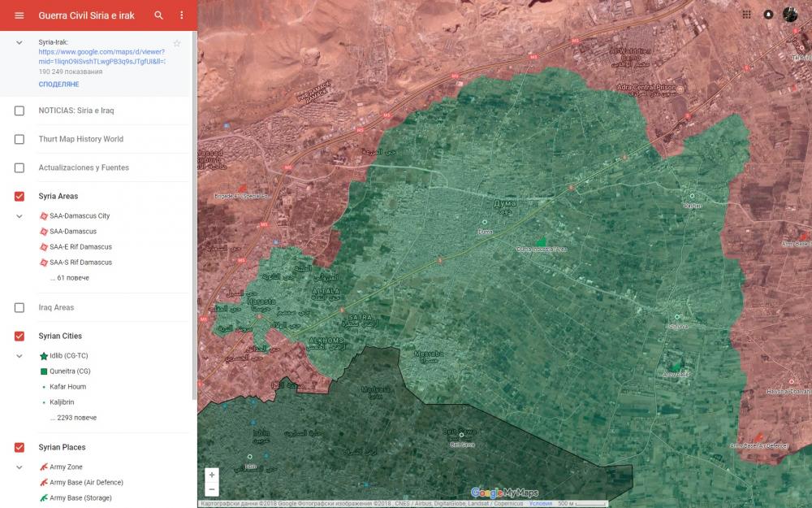Image resolution: width=812 pixels, height=508 pixels.
Task: Click the Quneitra green square icon
Action: coord(44,371)
